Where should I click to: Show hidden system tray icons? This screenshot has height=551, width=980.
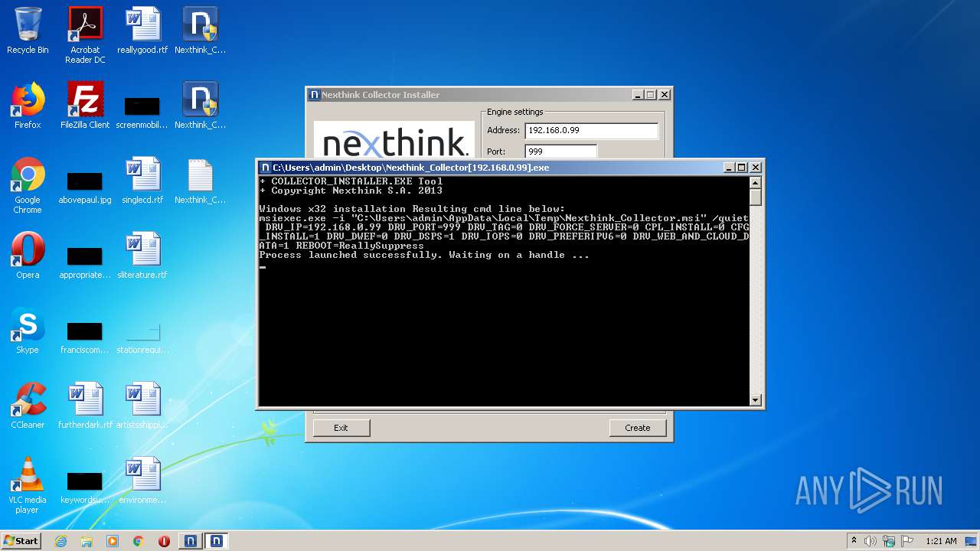tap(854, 541)
